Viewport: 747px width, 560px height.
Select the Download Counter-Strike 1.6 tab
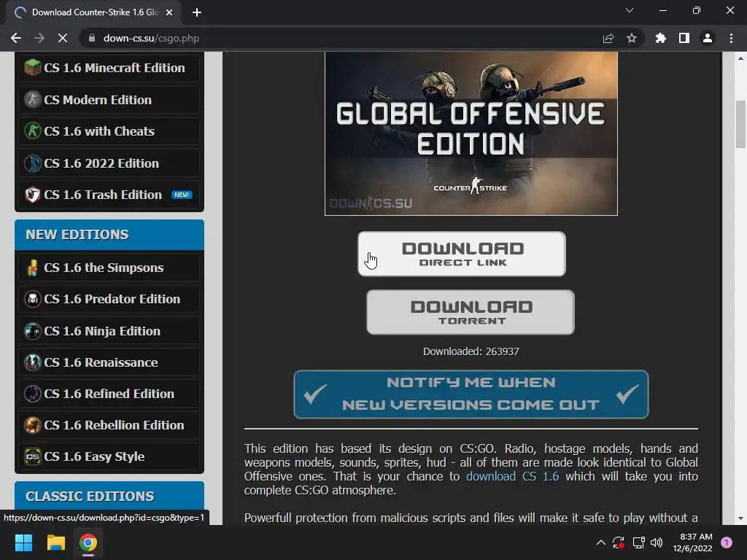(93, 12)
